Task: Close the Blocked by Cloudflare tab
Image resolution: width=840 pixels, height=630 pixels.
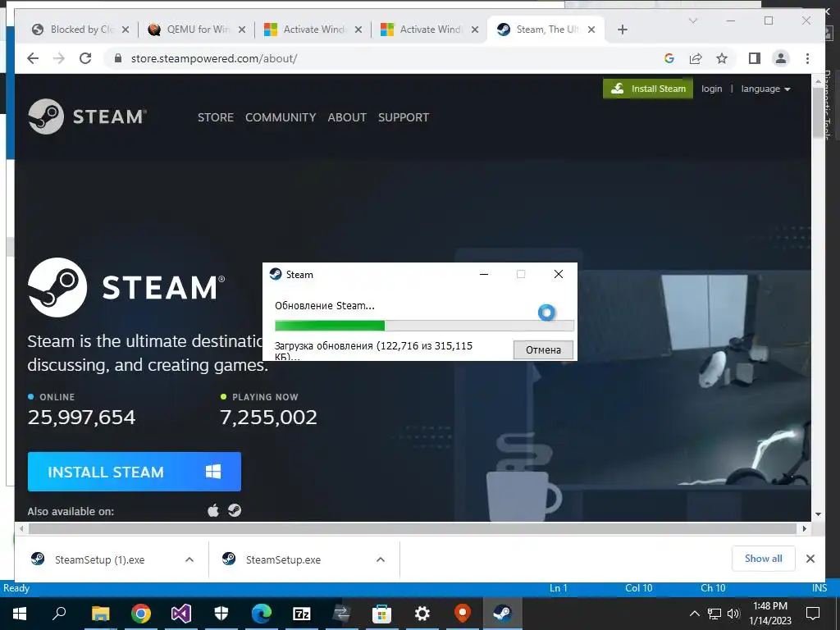Action: (126, 30)
